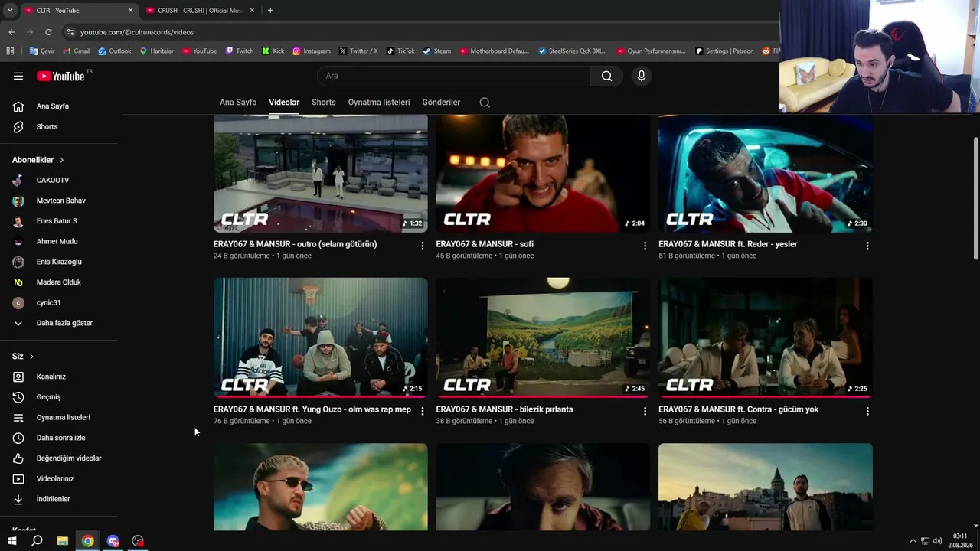Play the outro (selam götürün) video thumbnail

(x=321, y=174)
